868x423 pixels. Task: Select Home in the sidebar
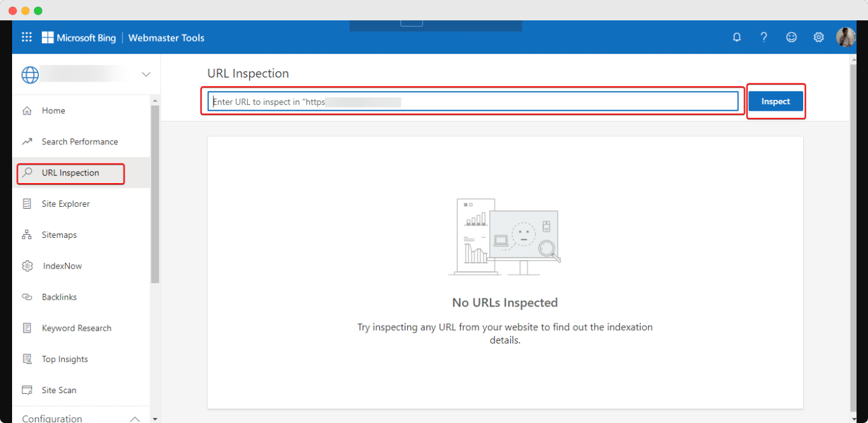click(53, 111)
